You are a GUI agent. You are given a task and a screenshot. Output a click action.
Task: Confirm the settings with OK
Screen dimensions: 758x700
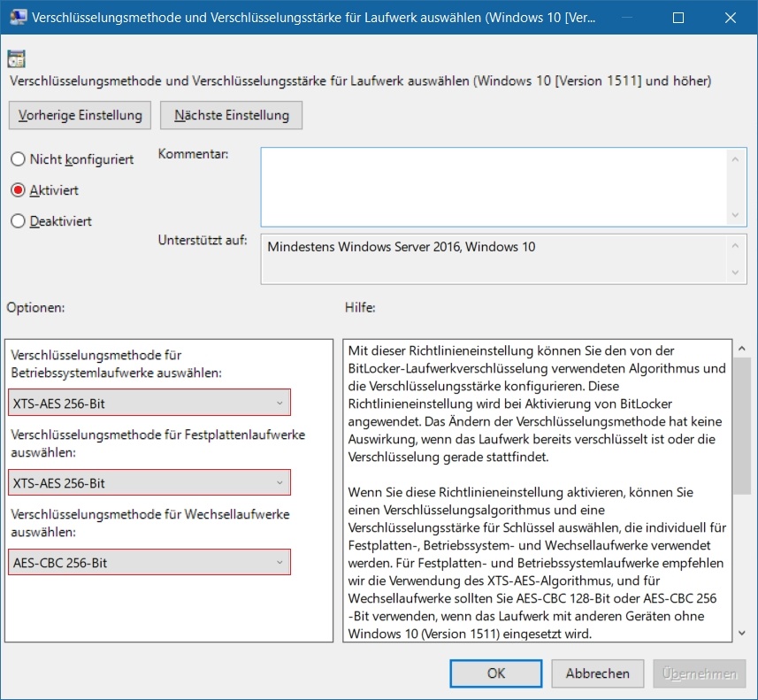[x=496, y=673]
